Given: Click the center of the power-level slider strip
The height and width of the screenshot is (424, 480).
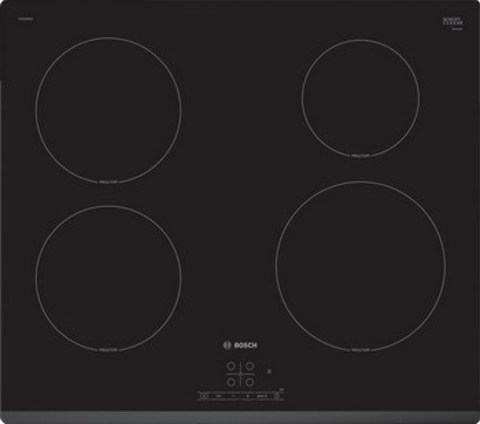Looking at the screenshot, I should point(240,396).
